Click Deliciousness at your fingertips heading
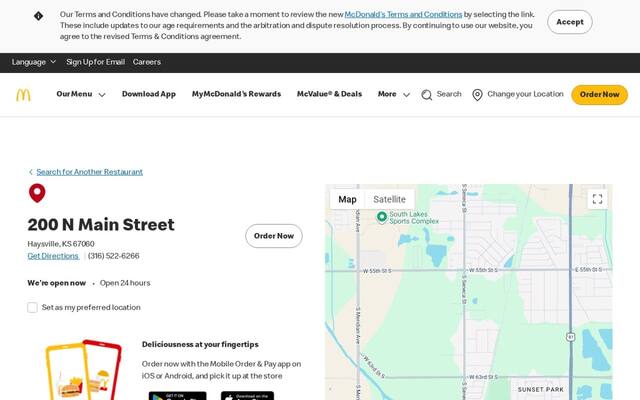The image size is (640, 400). 200,344
